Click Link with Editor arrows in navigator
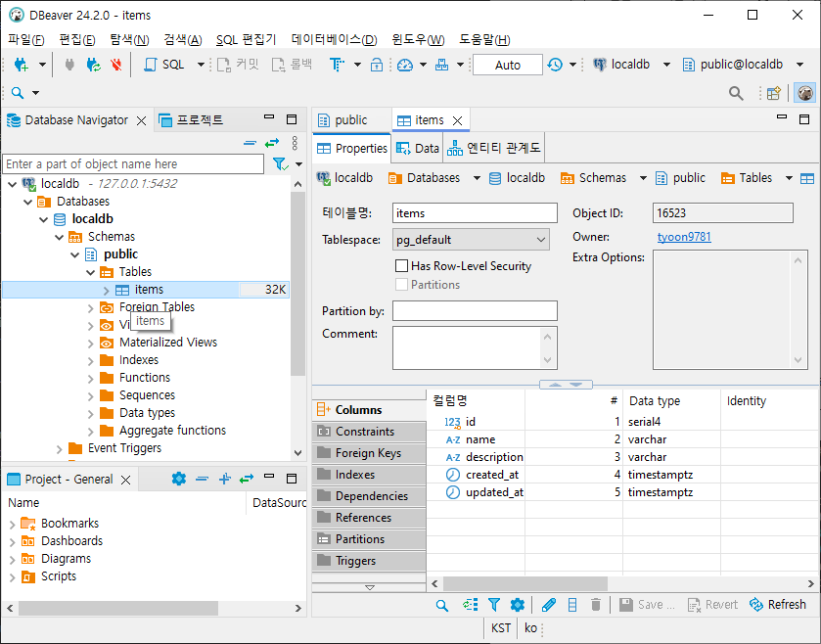 (272, 143)
